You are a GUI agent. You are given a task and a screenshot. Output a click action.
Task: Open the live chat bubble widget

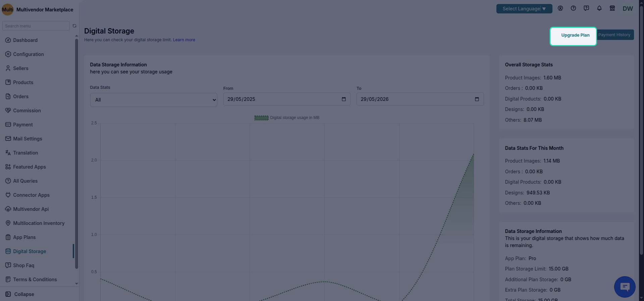(625, 287)
